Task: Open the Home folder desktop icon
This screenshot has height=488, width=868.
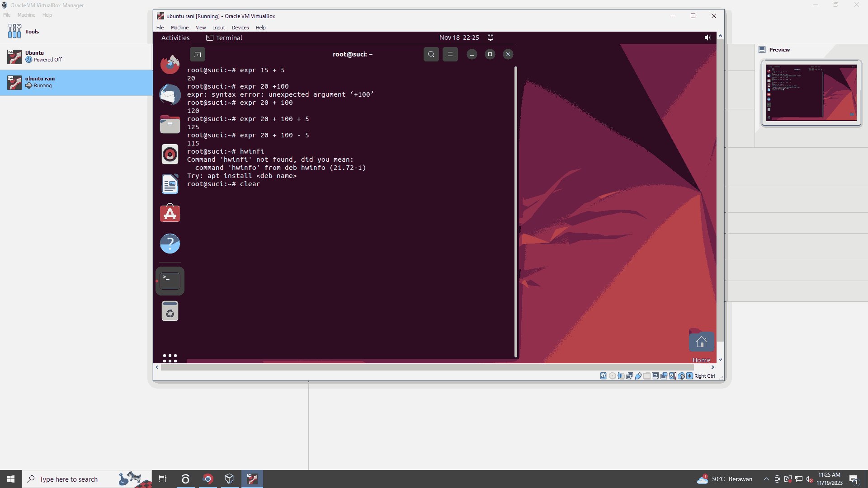Action: [x=702, y=346]
